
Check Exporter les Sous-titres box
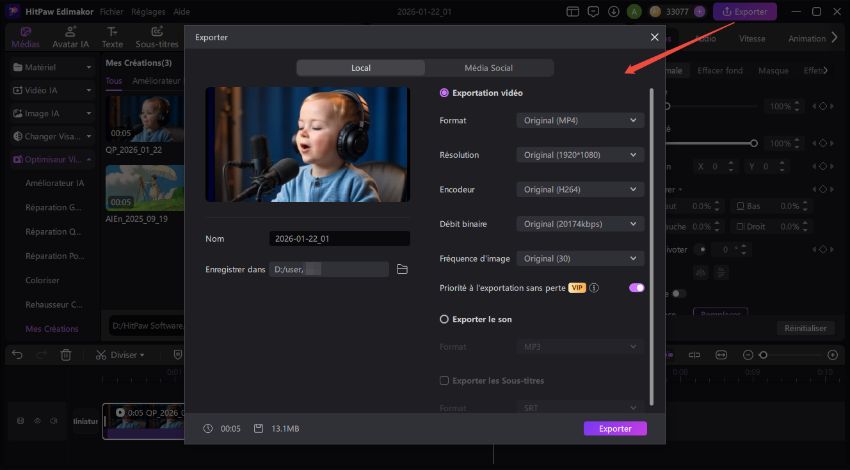(x=444, y=381)
